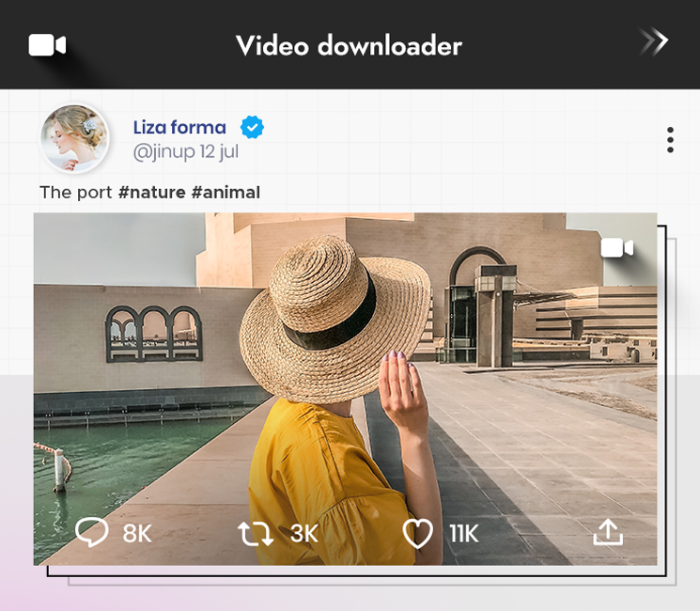700x611 pixels.
Task: Click the Liza forma name
Action: click(179, 127)
